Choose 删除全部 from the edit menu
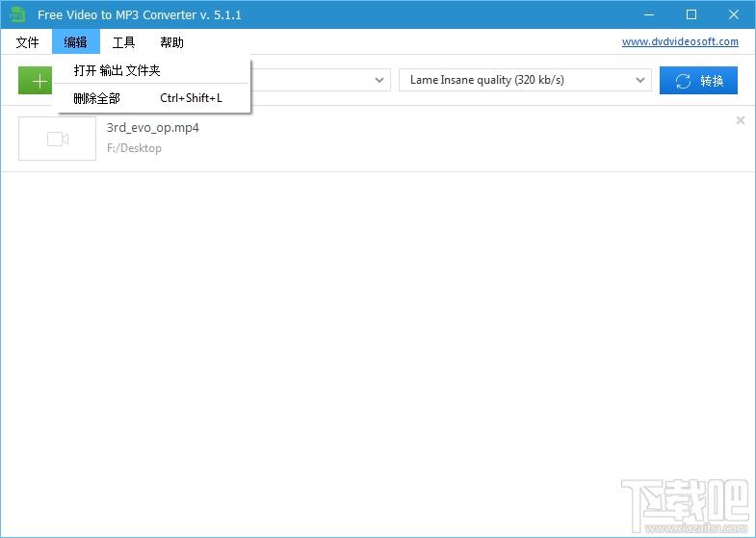The width and height of the screenshot is (756, 538). point(153,98)
